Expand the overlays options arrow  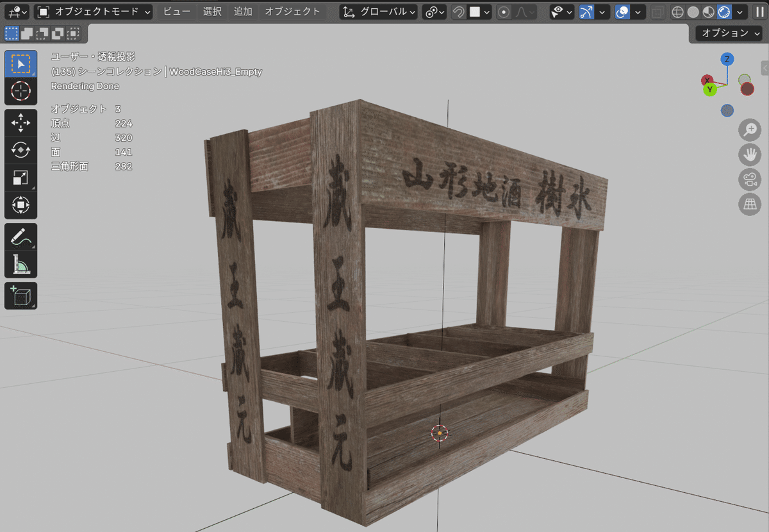tap(638, 12)
